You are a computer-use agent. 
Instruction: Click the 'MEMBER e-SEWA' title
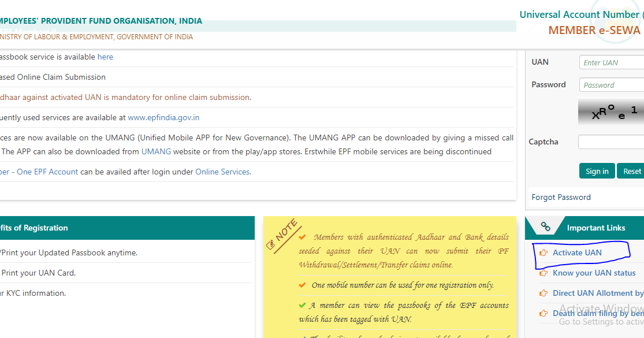(594, 31)
